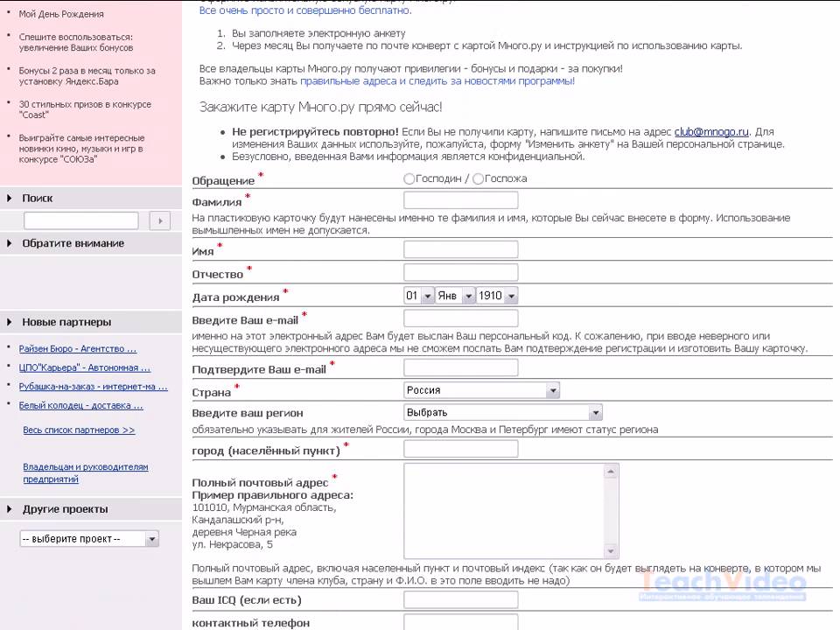Open the Райзен Бюро - Агентство link
Image resolution: width=840 pixels, height=630 pixels.
coord(78,349)
